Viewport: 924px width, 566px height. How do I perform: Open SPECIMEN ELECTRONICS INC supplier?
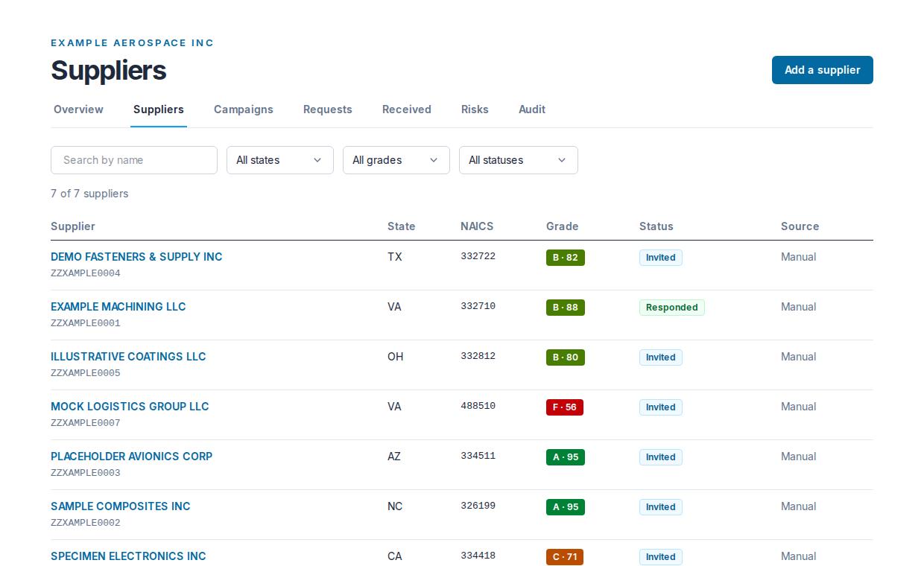pyautogui.click(x=128, y=556)
